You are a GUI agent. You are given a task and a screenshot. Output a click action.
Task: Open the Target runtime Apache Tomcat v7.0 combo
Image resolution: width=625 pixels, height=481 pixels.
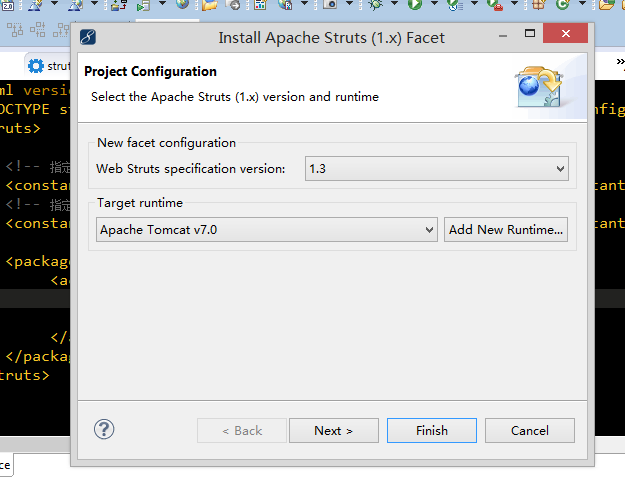[267, 230]
